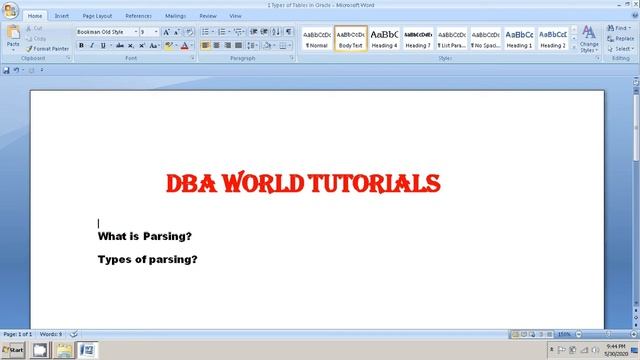Switch to Draft view icon

(x=550, y=334)
